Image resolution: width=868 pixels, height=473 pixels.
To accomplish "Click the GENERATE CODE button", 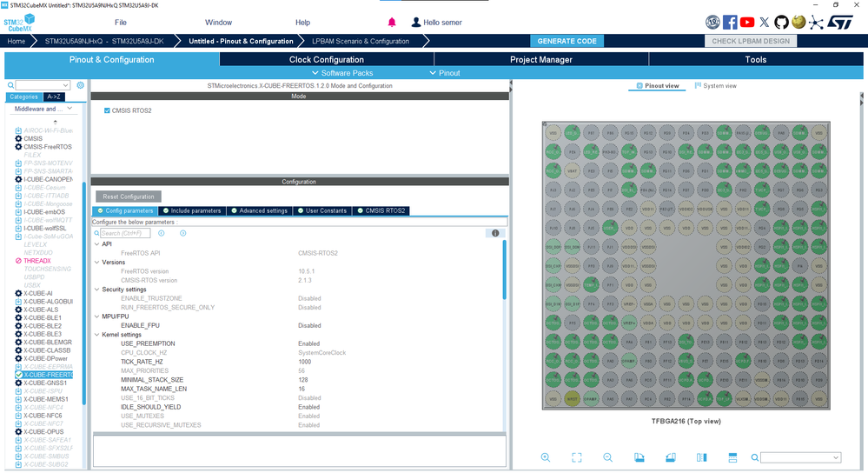I will pos(567,41).
